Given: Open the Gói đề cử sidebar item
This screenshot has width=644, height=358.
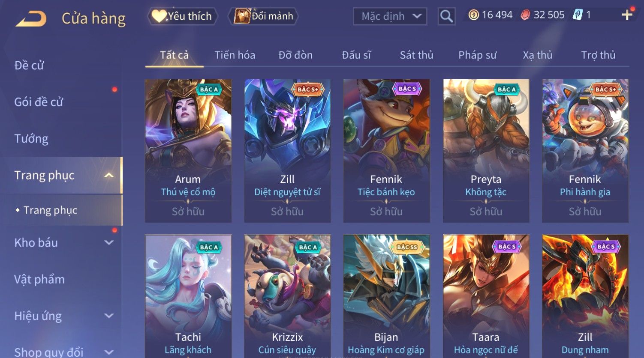Looking at the screenshot, I should click(x=39, y=102).
